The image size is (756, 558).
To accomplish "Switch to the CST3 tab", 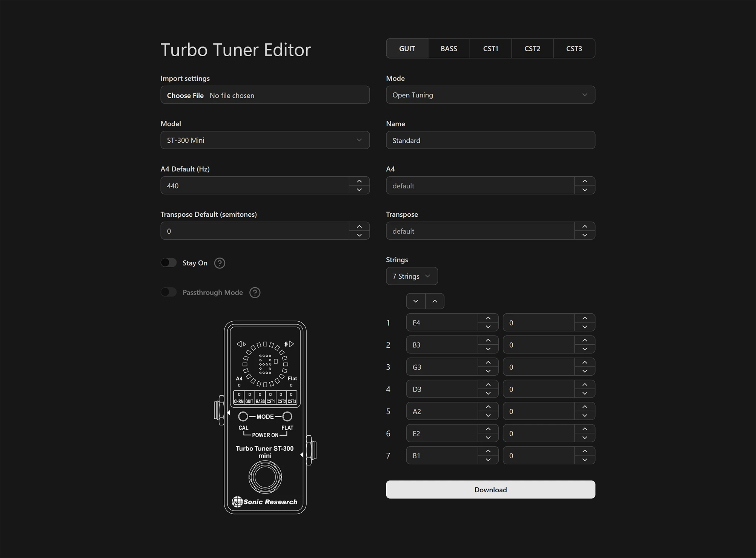I will [x=574, y=49].
